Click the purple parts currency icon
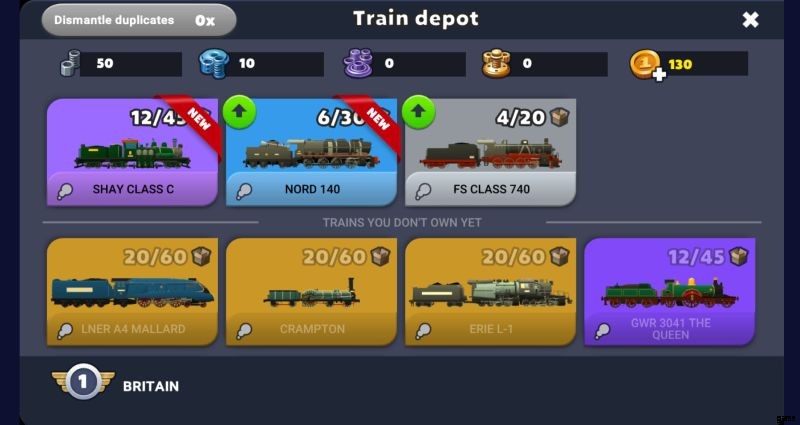The width and height of the screenshot is (800, 425). click(x=358, y=64)
